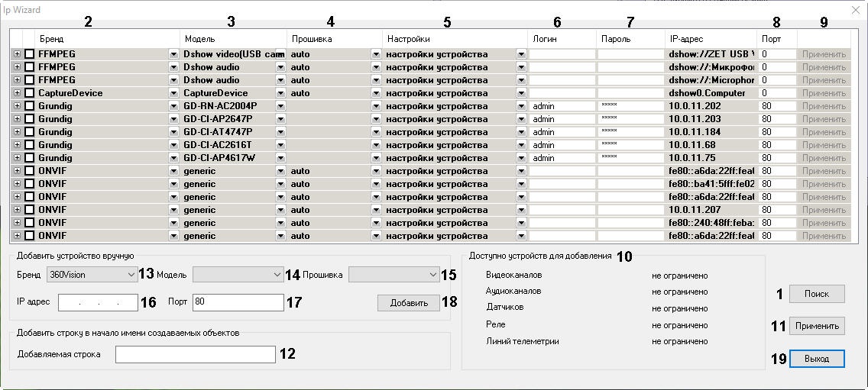
Task: Expand the ONVIF row with IP 10.0.11.207
Action: tap(17, 210)
